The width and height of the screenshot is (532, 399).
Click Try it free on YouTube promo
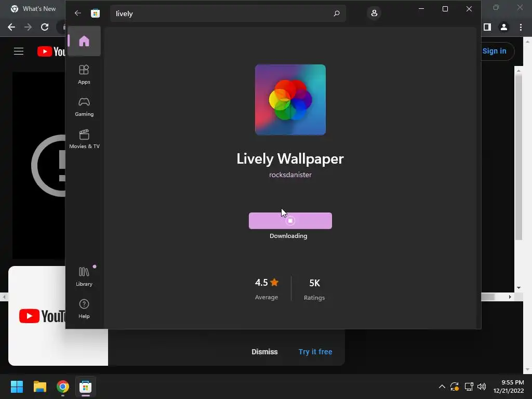[x=315, y=352]
